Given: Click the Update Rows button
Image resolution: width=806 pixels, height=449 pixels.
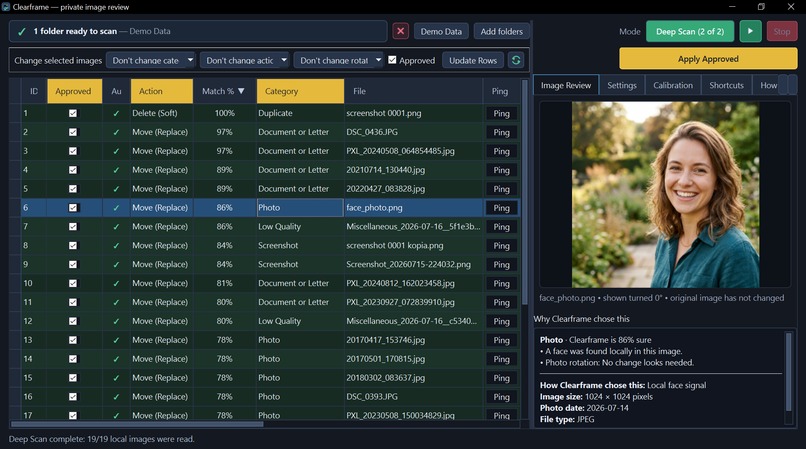Looking at the screenshot, I should [x=473, y=60].
